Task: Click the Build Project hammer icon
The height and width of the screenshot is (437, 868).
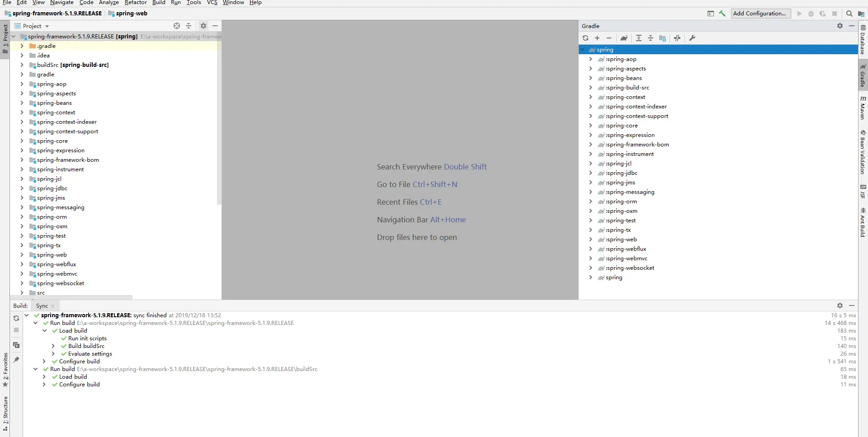Action: pyautogui.click(x=722, y=14)
